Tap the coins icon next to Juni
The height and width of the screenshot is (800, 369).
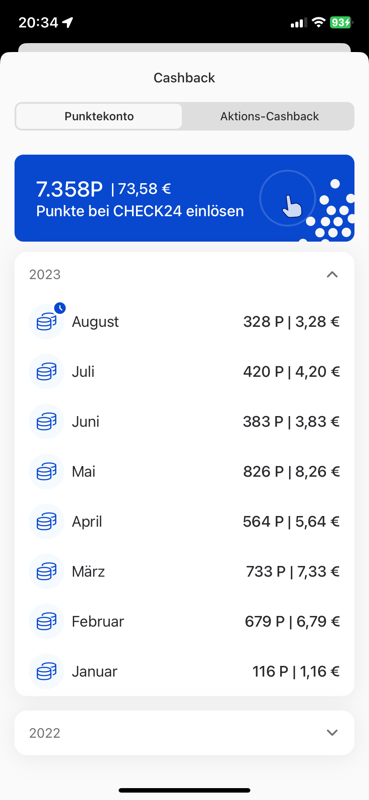click(x=46, y=422)
